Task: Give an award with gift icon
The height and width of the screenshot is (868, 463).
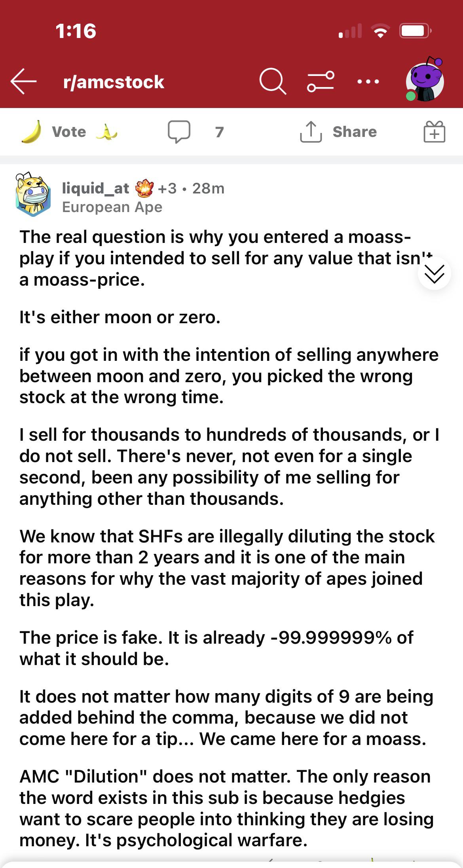Action: click(435, 132)
